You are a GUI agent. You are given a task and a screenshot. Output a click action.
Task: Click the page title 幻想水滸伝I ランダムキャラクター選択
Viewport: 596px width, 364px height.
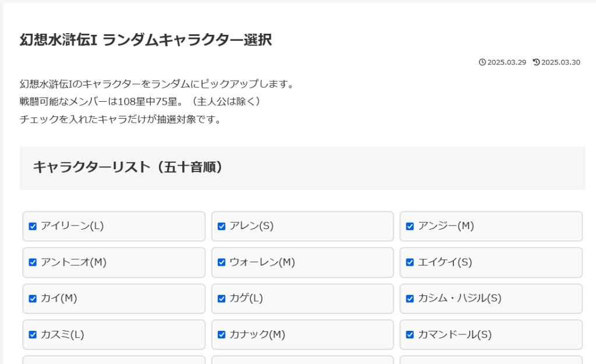146,40
